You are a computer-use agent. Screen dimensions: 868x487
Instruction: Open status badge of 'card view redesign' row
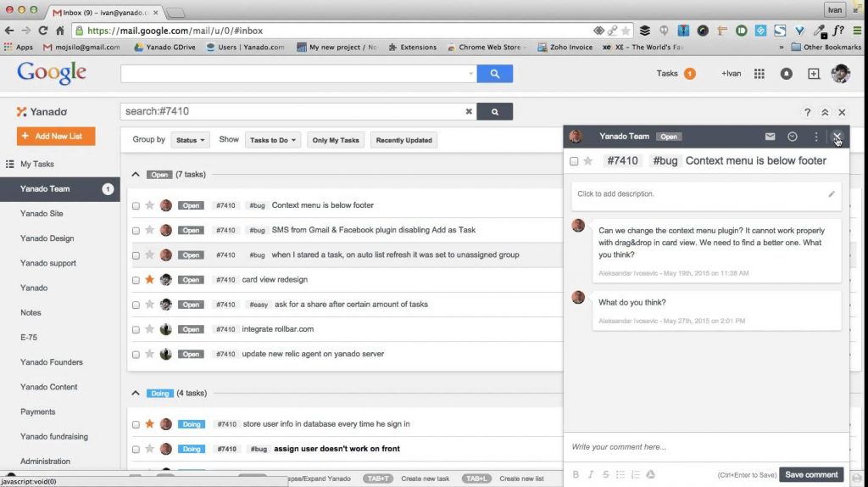191,280
